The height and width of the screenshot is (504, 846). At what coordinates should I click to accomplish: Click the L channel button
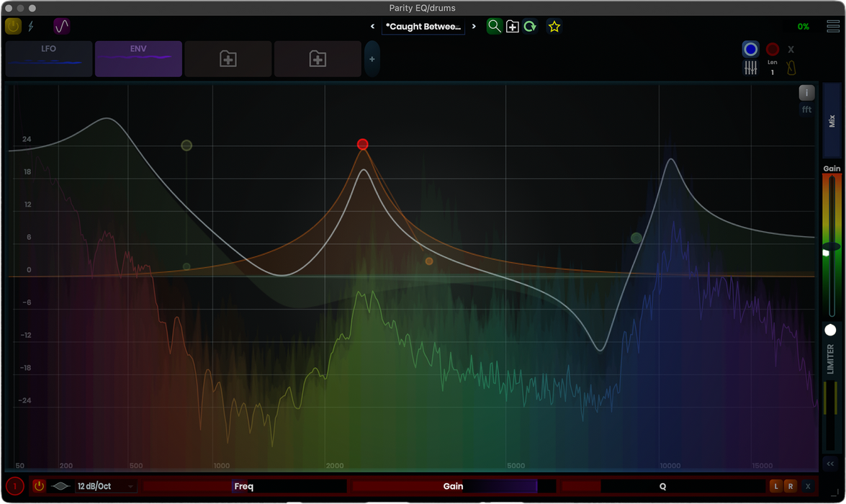[x=776, y=486]
